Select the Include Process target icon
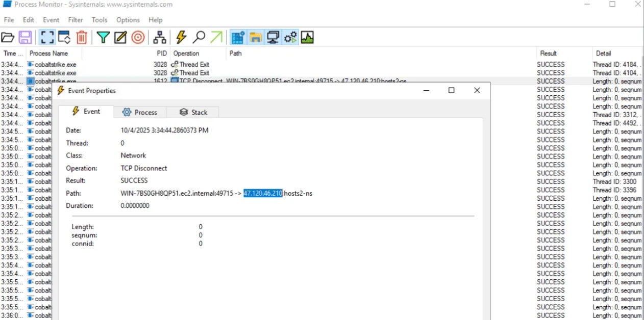644x320 pixels. [137, 37]
